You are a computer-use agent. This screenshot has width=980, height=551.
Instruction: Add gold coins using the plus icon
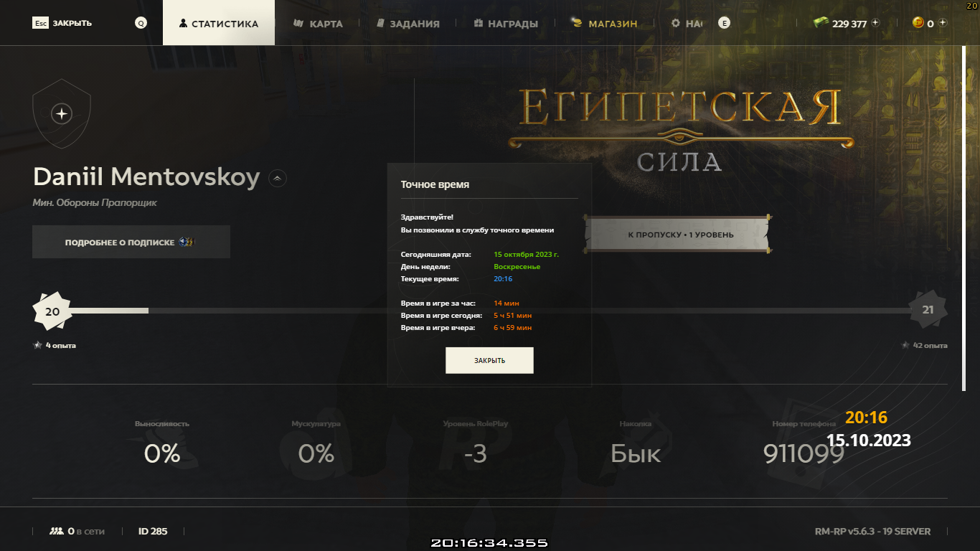943,23
